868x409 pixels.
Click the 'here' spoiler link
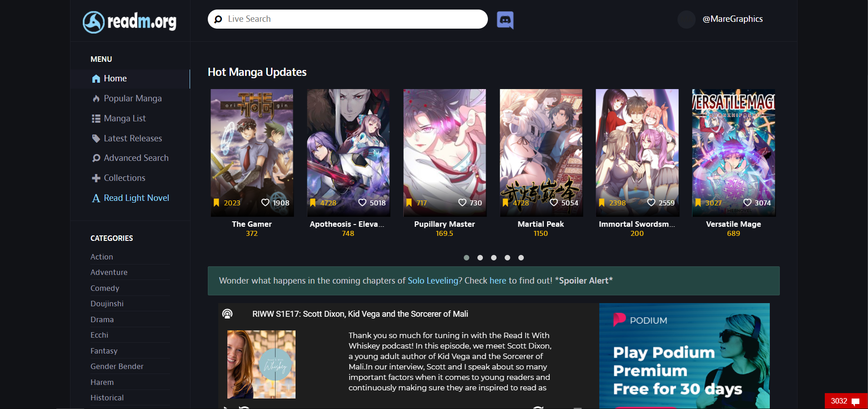pos(498,281)
